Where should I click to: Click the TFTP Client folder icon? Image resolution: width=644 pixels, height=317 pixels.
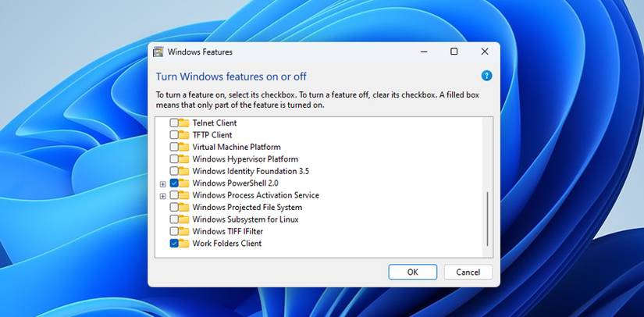183,134
